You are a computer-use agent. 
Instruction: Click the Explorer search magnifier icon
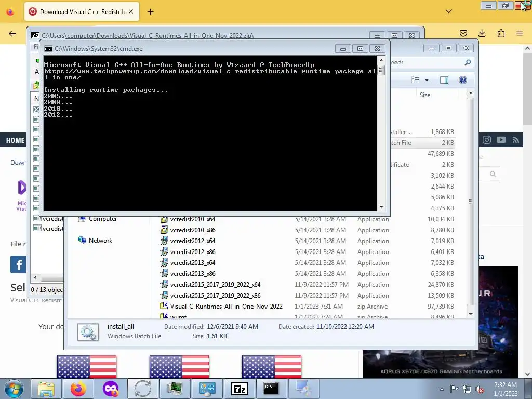468,62
